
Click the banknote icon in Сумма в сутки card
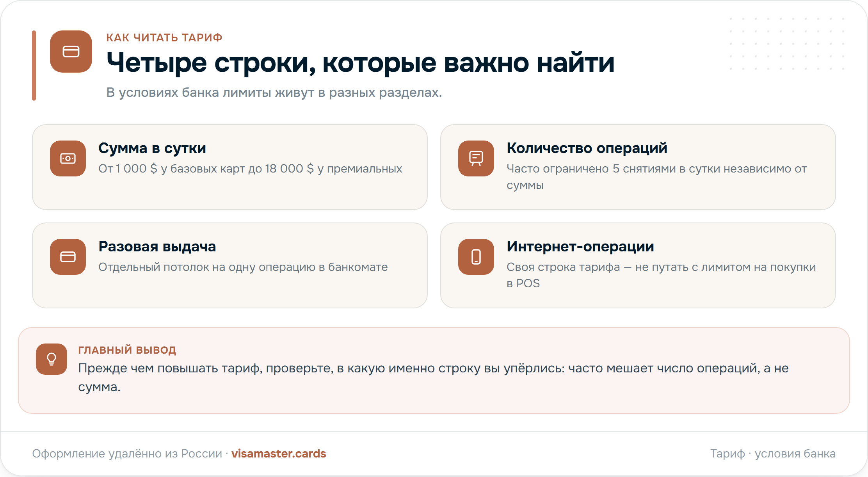click(x=68, y=158)
